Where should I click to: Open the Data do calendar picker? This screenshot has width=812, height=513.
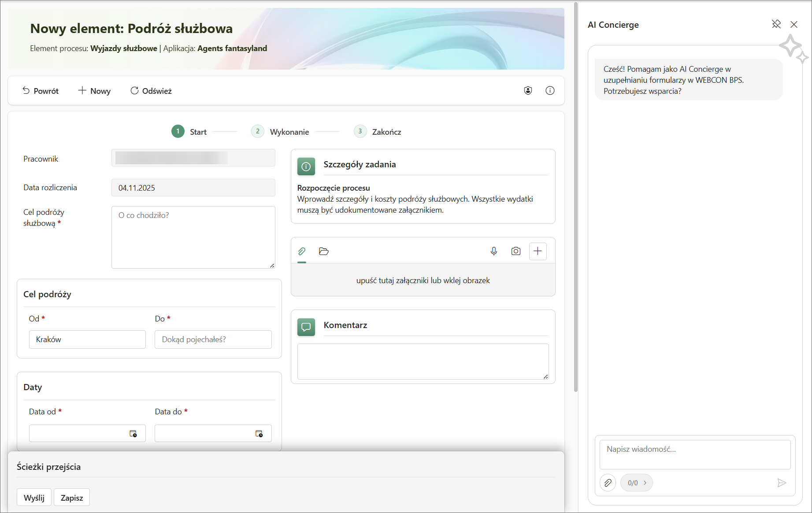point(259,434)
